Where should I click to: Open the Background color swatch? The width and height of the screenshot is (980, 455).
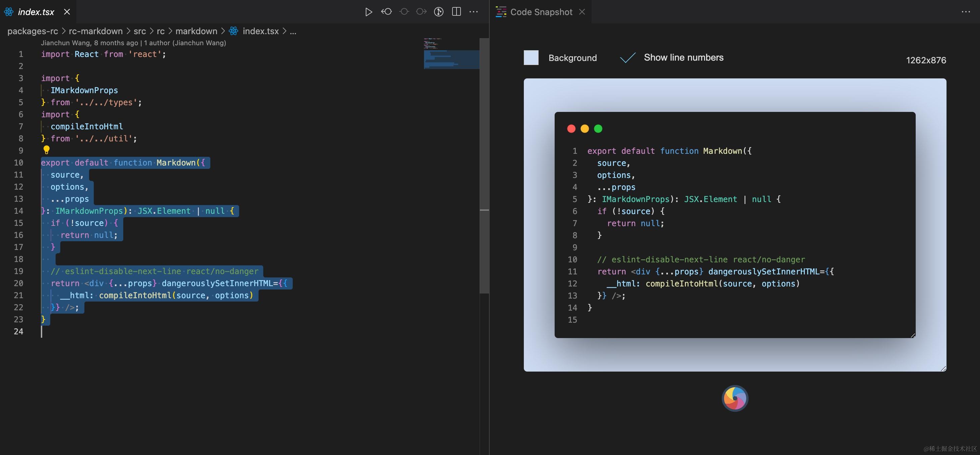coord(531,58)
